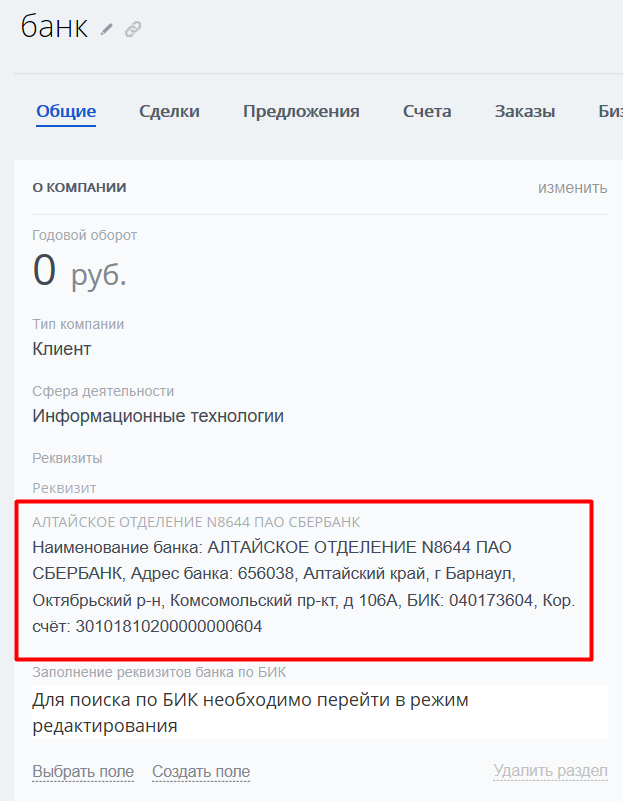The height and width of the screenshot is (801, 623).
Task: Open the Предложения tab
Action: (301, 111)
